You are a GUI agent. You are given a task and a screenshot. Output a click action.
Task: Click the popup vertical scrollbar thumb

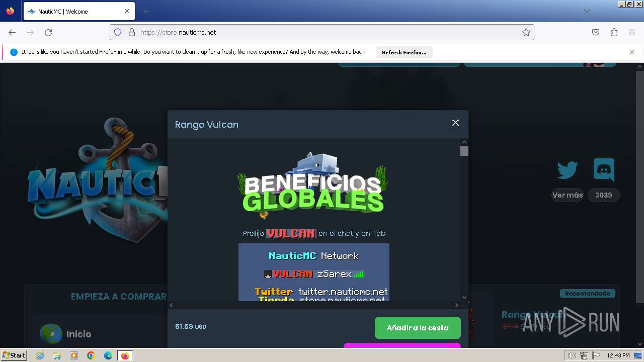click(x=464, y=151)
